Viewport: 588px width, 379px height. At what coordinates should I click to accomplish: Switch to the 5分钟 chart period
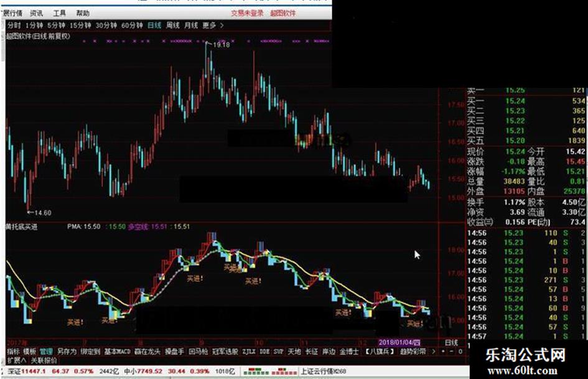[56, 26]
